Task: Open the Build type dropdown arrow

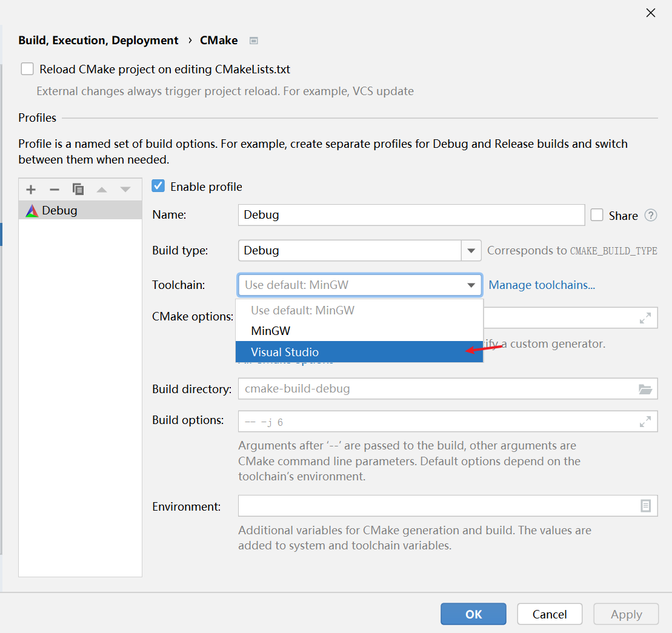Action: 471,251
